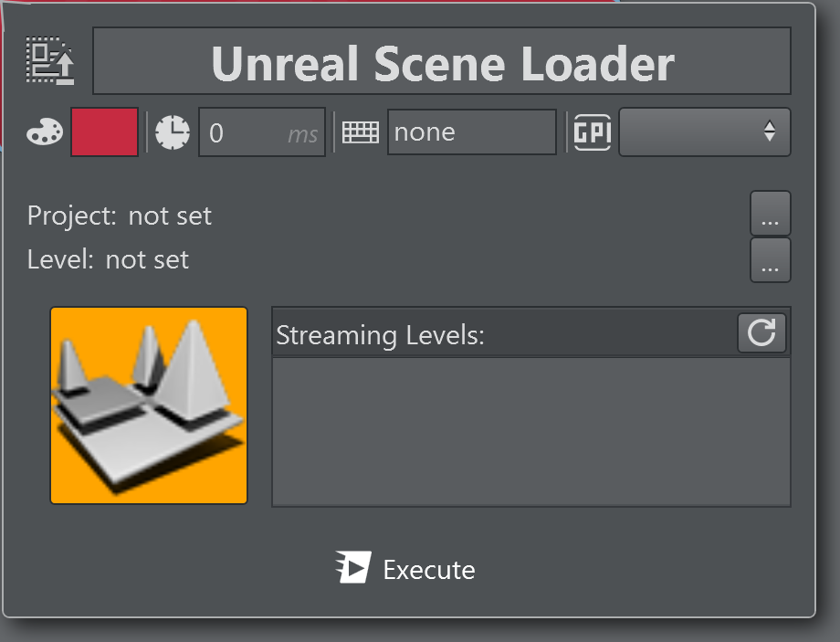This screenshot has height=642, width=840.
Task: Click the Execute play arrow icon
Action: point(353,568)
